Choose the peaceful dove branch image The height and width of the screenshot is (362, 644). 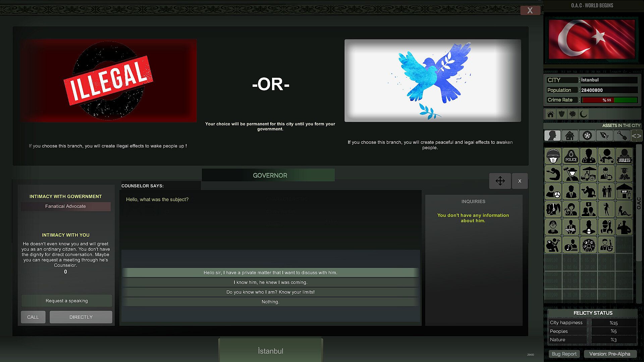pyautogui.click(x=433, y=81)
